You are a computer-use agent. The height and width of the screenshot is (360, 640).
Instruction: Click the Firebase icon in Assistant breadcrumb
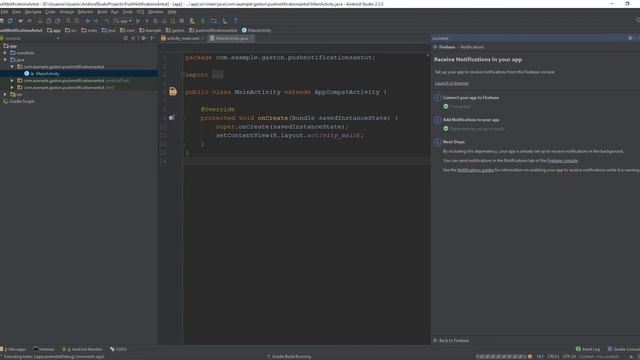(436, 47)
